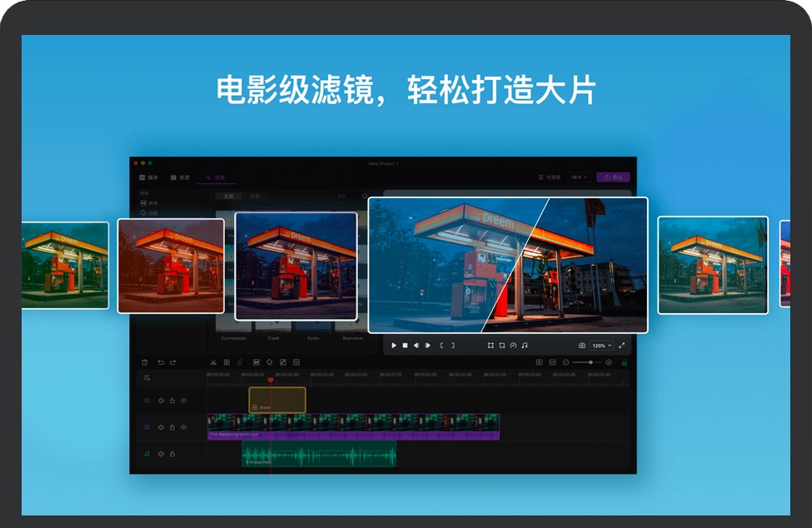
Task: Mute the audio track with the speaker icon
Action: (x=161, y=454)
